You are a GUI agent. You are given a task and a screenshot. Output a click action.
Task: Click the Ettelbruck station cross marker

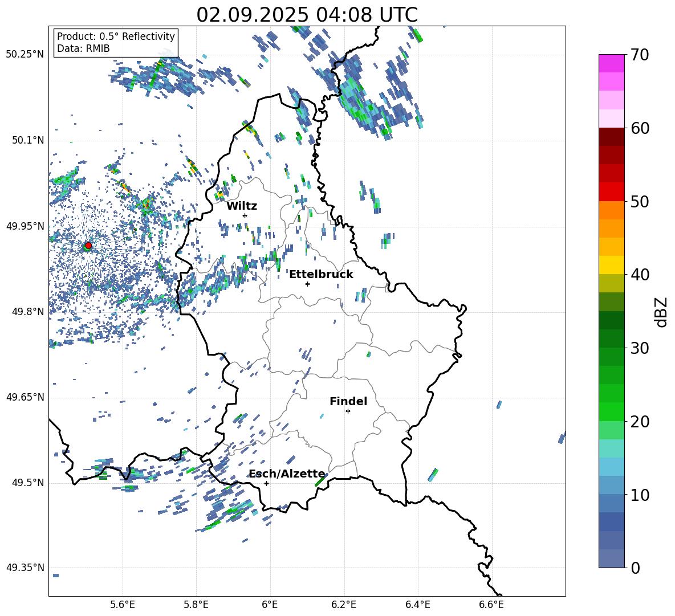click(307, 284)
